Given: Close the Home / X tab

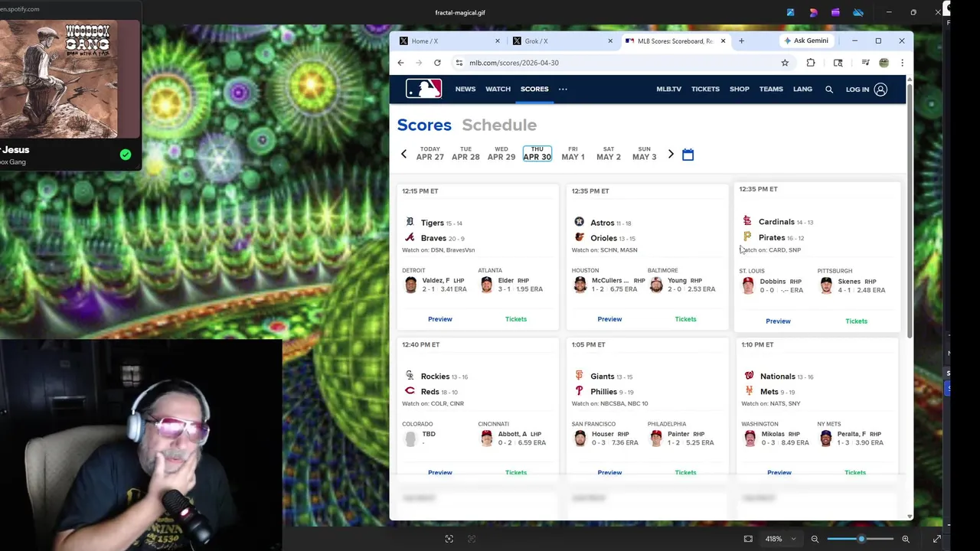Looking at the screenshot, I should point(498,41).
